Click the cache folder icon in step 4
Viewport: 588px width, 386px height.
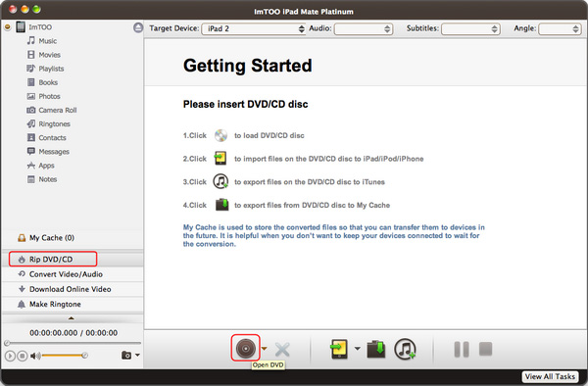[222, 205]
